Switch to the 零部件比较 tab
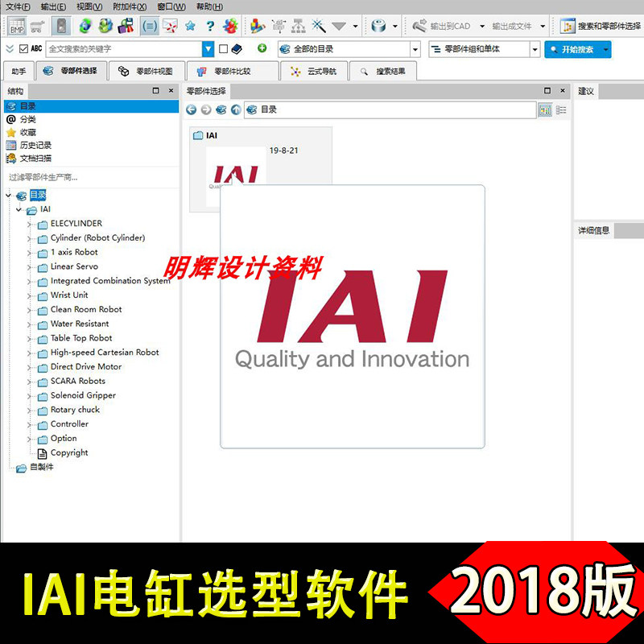This screenshot has height=644, width=644. point(233,71)
